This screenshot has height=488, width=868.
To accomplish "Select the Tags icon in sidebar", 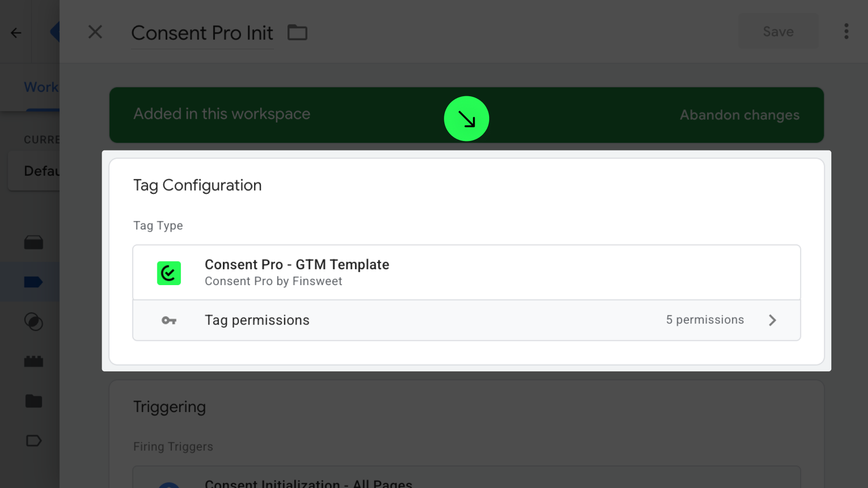I will coord(33,282).
